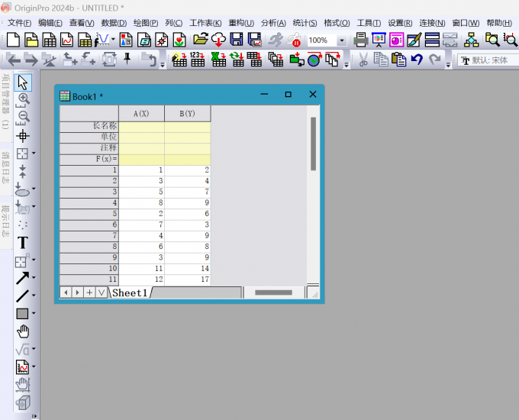The width and height of the screenshot is (519, 420).
Task: Select cell with value 14 in row 10
Action: (187, 268)
